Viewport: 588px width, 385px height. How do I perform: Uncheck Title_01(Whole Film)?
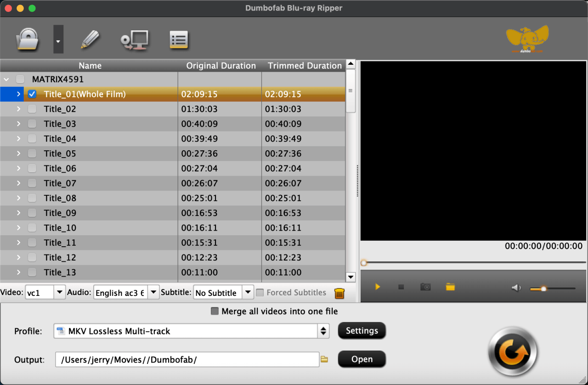pyautogui.click(x=32, y=94)
